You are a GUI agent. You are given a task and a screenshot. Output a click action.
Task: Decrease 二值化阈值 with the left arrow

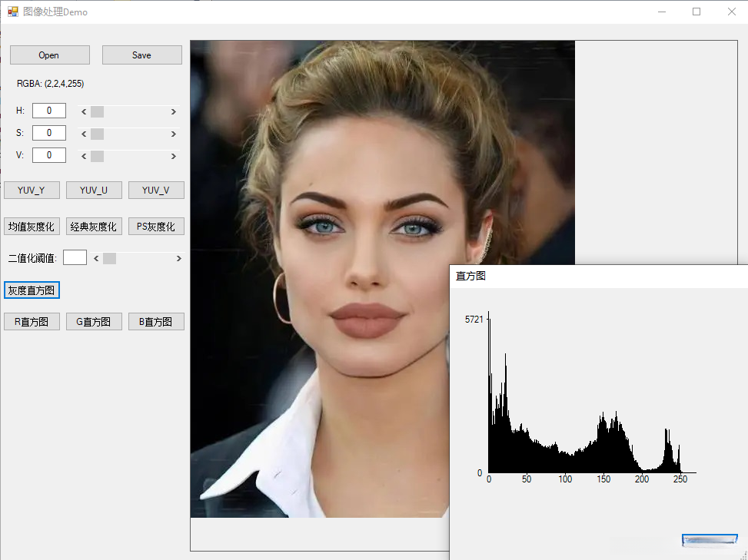(x=96, y=258)
